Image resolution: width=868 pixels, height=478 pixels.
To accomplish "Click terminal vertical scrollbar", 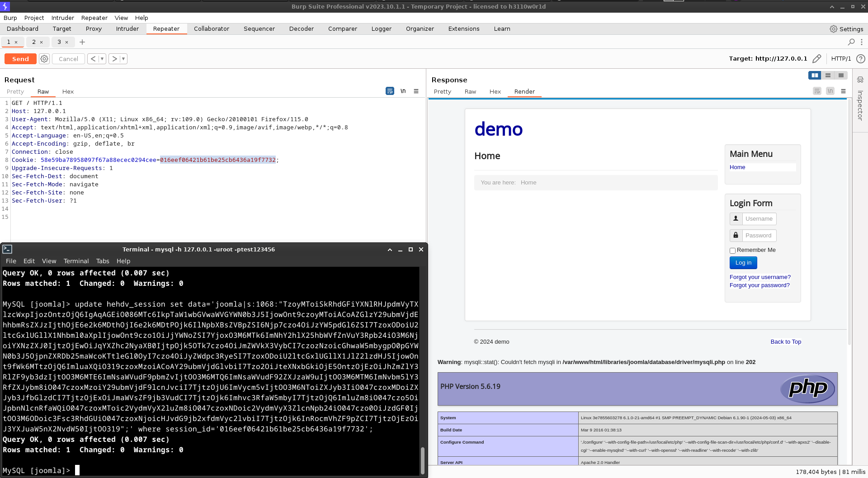I will point(422,460).
